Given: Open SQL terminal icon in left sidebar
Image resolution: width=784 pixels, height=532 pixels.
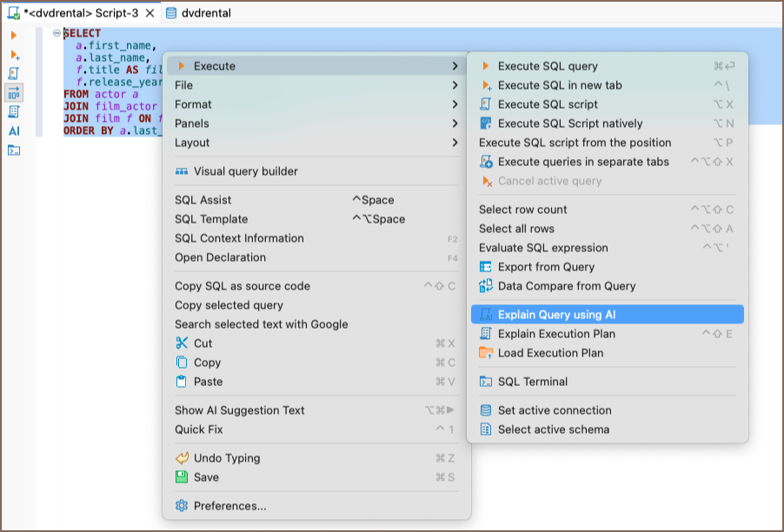Looking at the screenshot, I should pyautogui.click(x=14, y=150).
